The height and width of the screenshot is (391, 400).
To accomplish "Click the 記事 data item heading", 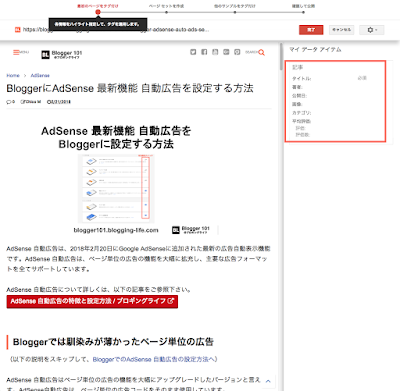I will [x=298, y=68].
